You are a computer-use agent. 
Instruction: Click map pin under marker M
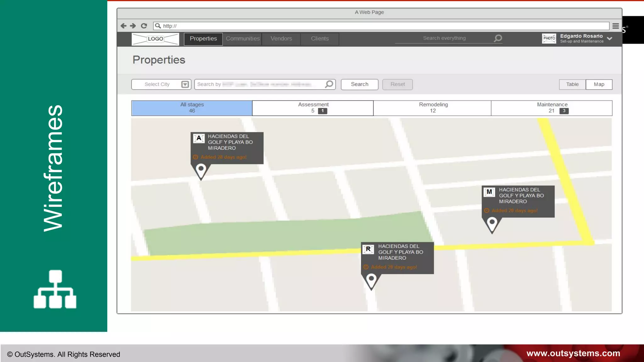(x=492, y=223)
